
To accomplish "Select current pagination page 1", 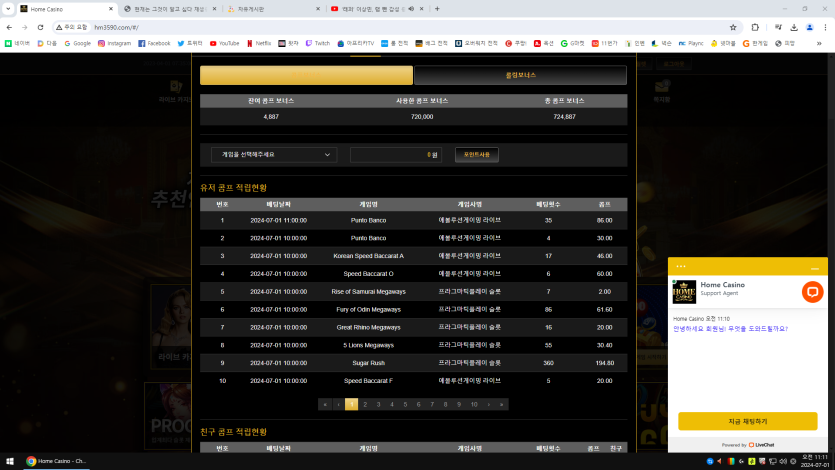I will (351, 405).
